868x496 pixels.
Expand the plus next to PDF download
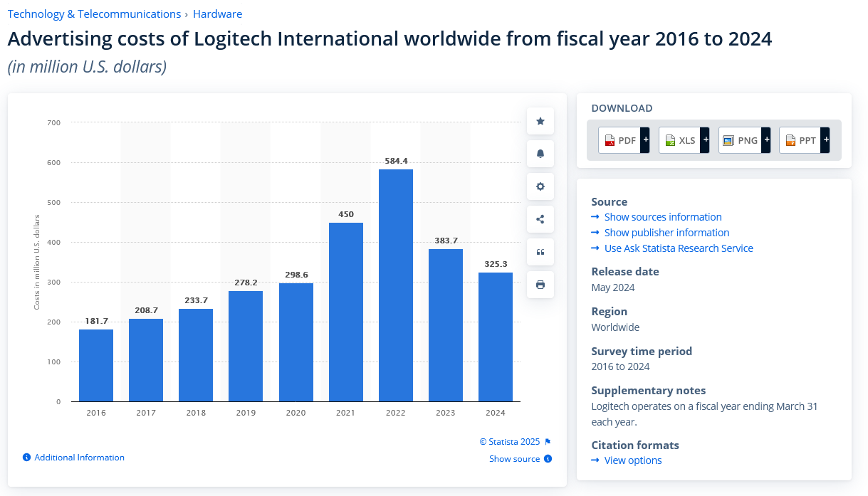(645, 140)
